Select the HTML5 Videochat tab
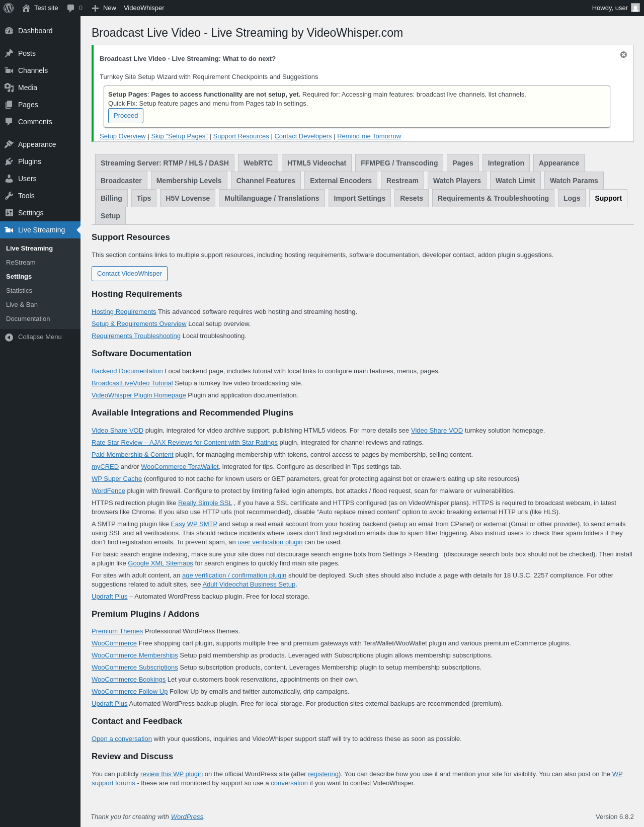Image resolution: width=644 pixels, height=827 pixels. (x=316, y=163)
